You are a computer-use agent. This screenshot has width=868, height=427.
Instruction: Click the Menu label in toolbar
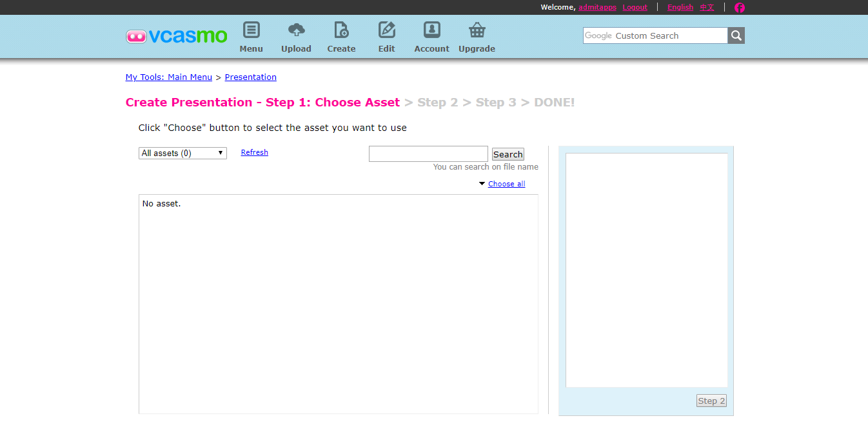(251, 49)
